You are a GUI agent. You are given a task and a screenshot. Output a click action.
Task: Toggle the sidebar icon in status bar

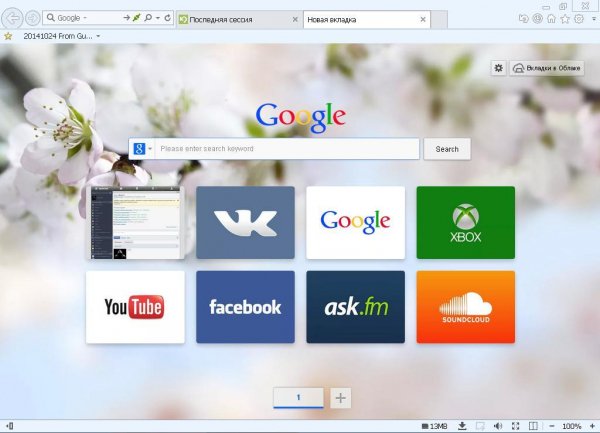pos(10,426)
